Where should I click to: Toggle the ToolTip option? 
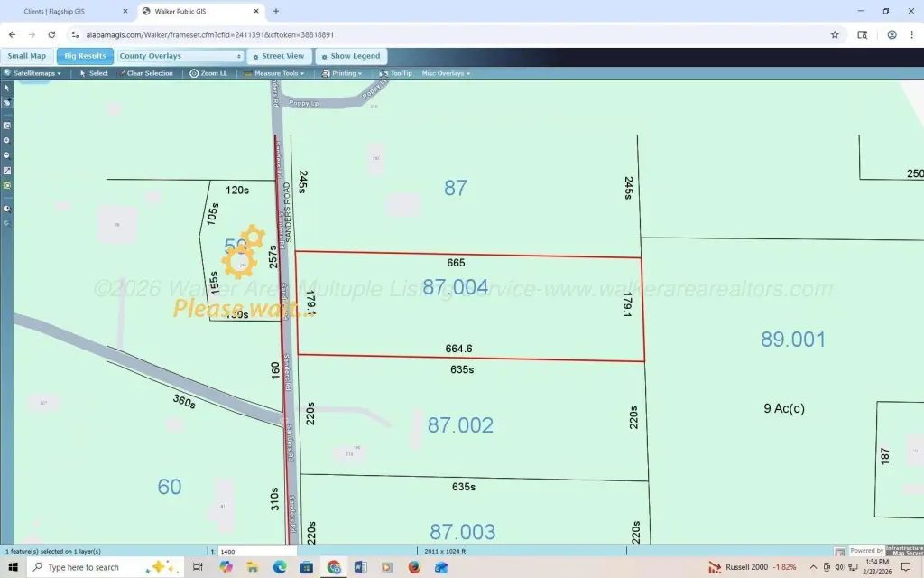click(396, 73)
